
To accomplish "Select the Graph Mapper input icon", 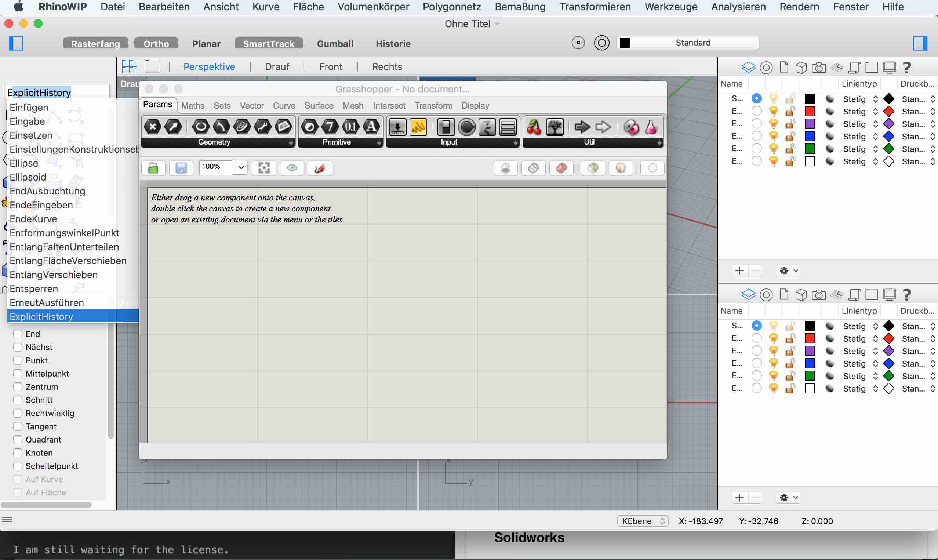I will 418,127.
